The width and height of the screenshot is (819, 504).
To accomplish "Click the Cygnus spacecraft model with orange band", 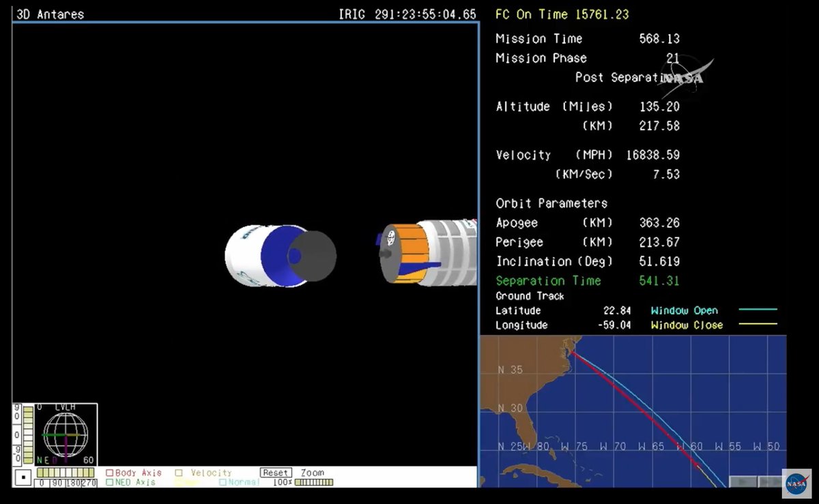I will 427,254.
